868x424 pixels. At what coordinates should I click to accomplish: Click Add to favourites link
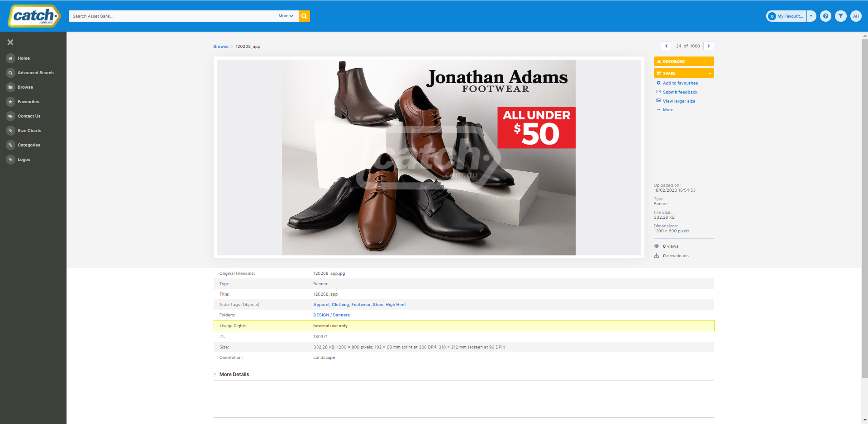tap(680, 83)
